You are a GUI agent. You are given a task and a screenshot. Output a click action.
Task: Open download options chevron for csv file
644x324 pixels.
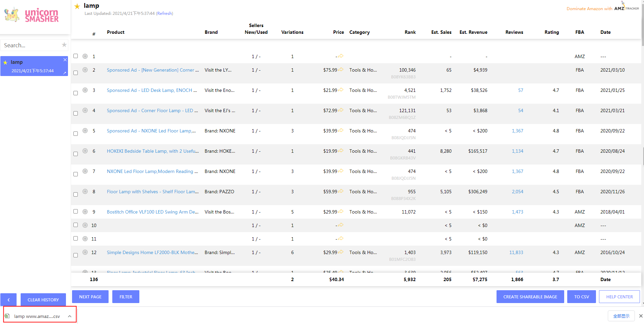70,316
